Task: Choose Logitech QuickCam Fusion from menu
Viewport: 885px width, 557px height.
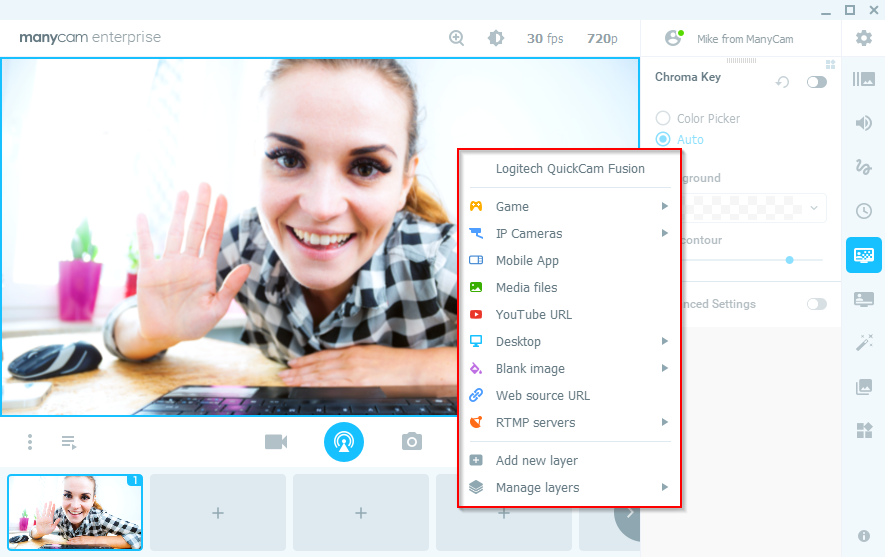Action: [x=570, y=169]
